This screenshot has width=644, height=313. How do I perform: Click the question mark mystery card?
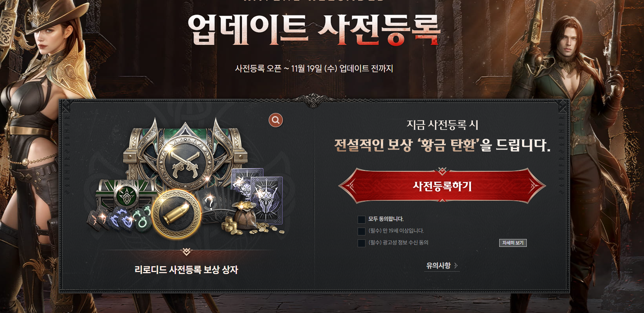point(210,204)
